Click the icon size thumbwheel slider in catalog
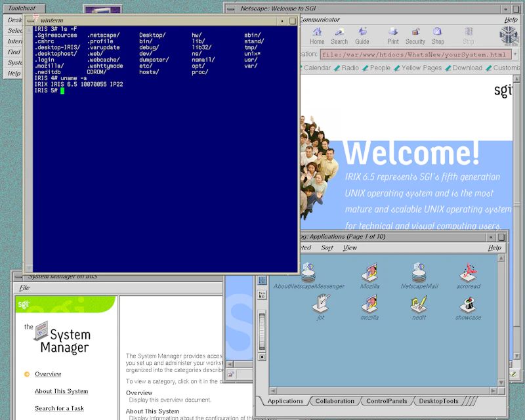525x420 pixels. (x=262, y=331)
